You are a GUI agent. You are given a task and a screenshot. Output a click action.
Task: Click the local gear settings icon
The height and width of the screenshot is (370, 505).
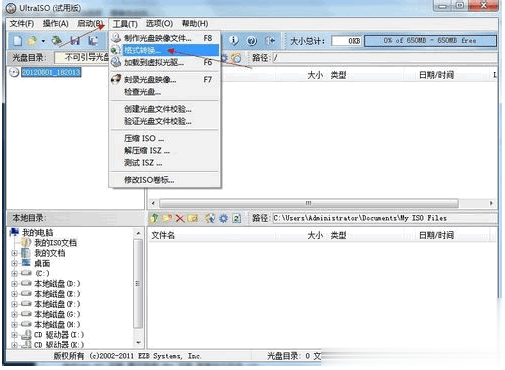tap(223, 218)
